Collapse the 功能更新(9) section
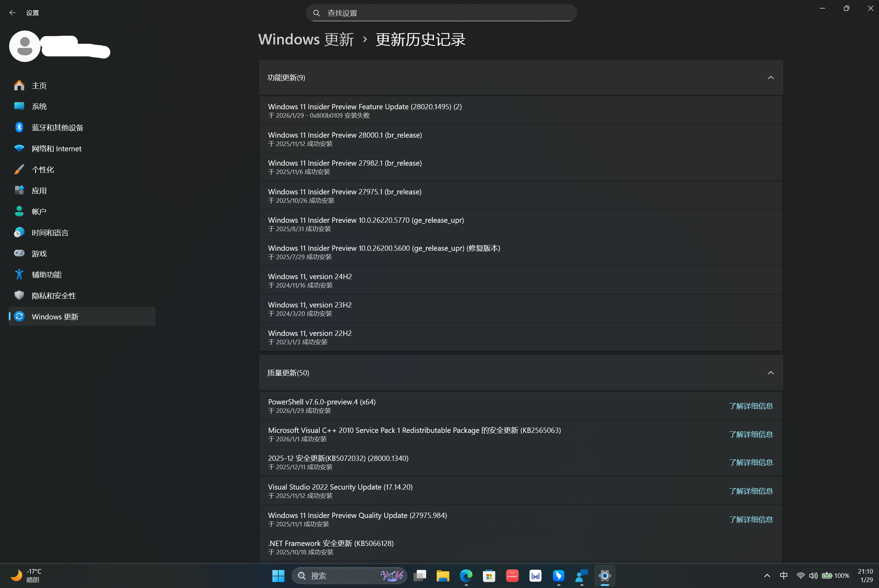This screenshot has width=879, height=588. pyautogui.click(x=771, y=78)
